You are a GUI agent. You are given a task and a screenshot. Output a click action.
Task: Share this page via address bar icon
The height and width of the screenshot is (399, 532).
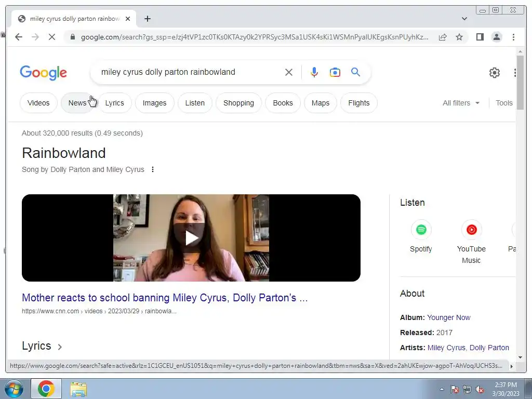pyautogui.click(x=443, y=37)
